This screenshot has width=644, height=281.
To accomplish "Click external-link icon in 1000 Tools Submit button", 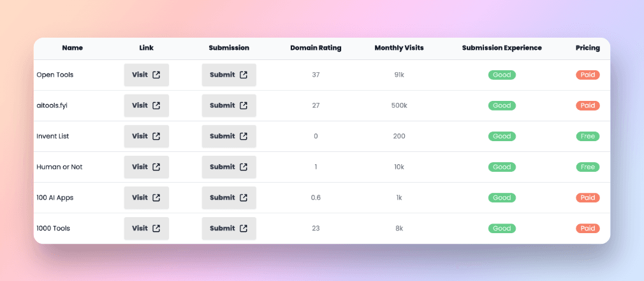I will coord(244,229).
